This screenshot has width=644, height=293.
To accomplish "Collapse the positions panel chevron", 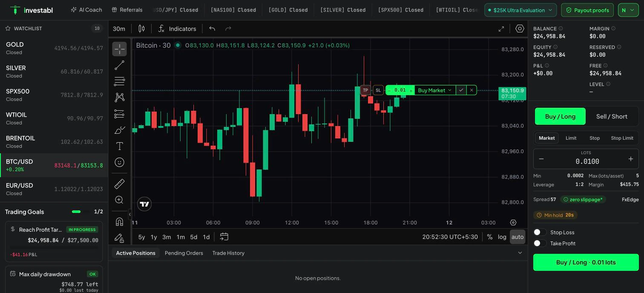I will click(520, 253).
